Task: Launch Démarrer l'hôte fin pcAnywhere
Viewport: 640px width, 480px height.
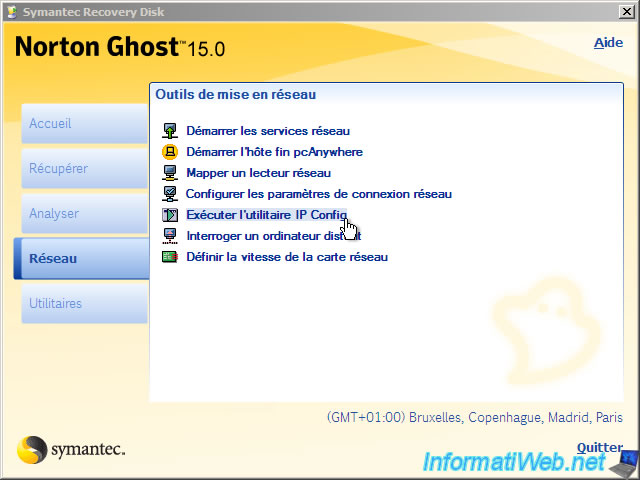Action: (x=274, y=152)
